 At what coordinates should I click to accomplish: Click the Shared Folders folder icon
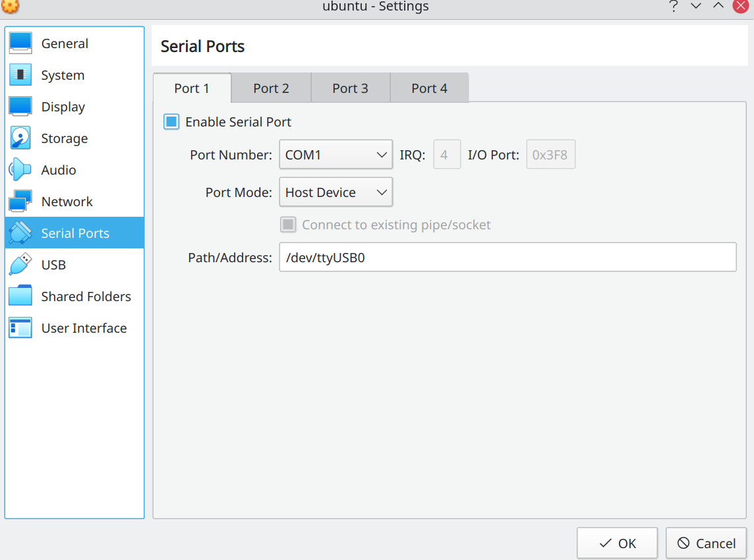click(20, 296)
